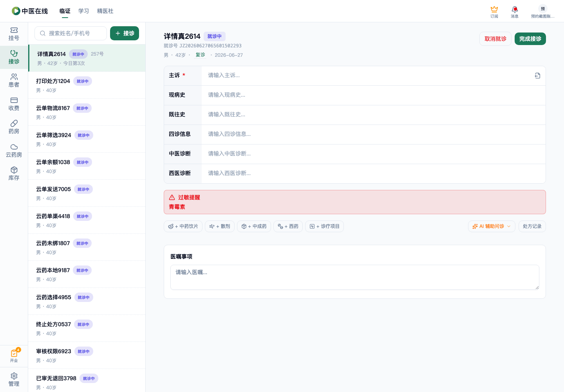Image resolution: width=564 pixels, height=392 pixels.
Task: Open the 开业 checklist icon with badge
Action: point(14,356)
